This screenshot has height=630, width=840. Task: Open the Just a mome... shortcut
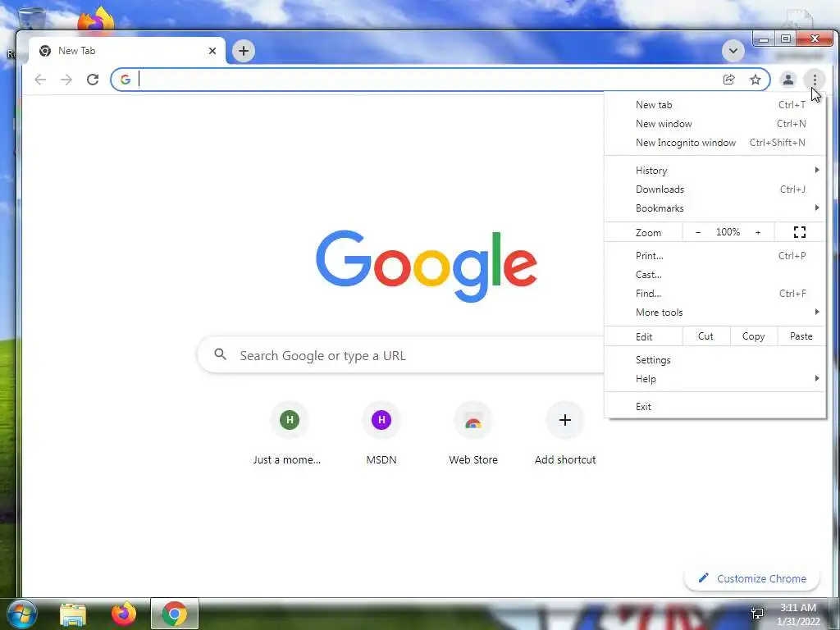click(x=289, y=434)
